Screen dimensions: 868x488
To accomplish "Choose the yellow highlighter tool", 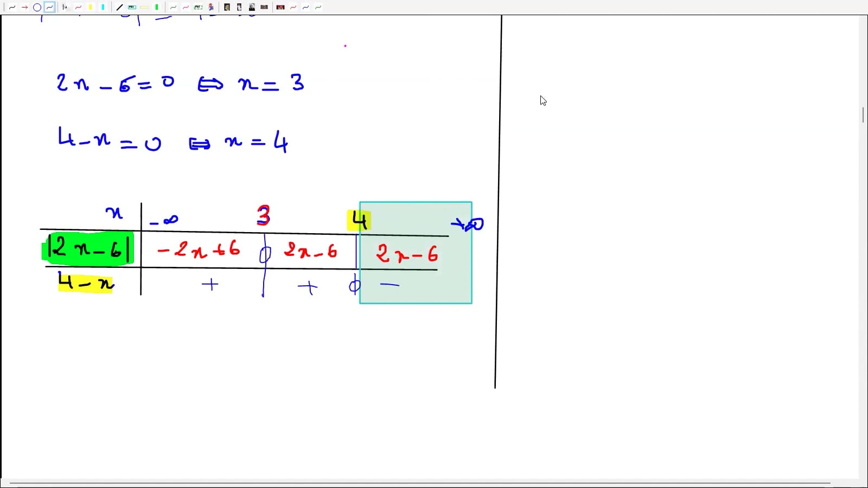I will click(x=91, y=7).
